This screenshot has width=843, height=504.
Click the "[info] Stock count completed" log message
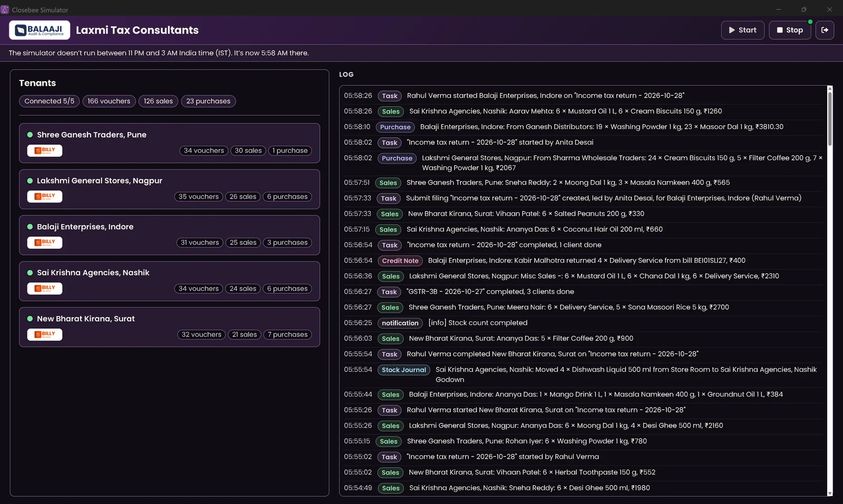(x=478, y=323)
